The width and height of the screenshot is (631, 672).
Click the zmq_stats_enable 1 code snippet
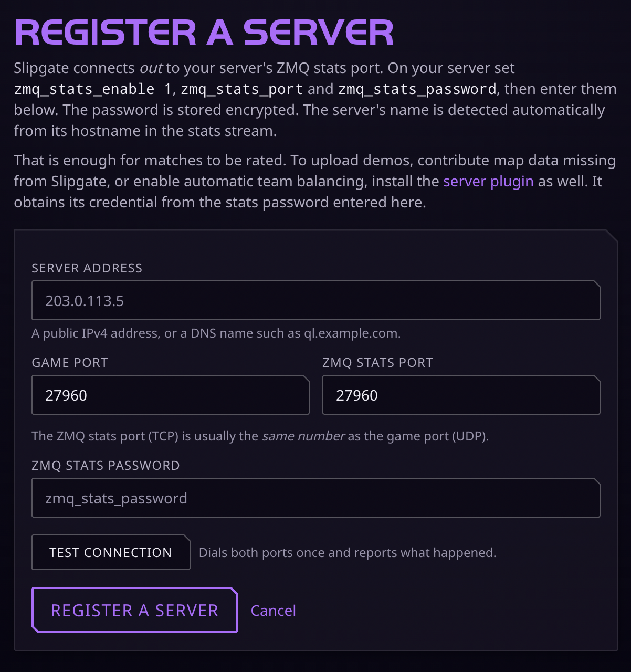(x=93, y=89)
